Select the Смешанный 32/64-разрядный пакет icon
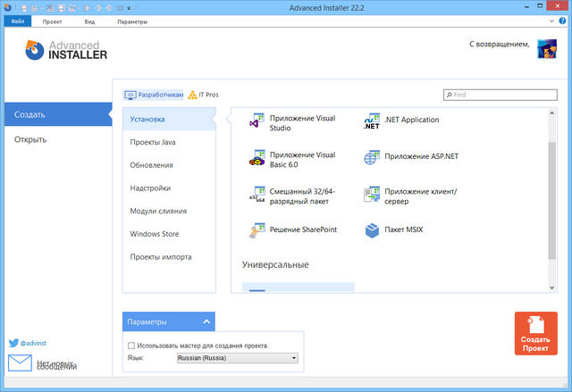572x392 pixels. (256, 195)
